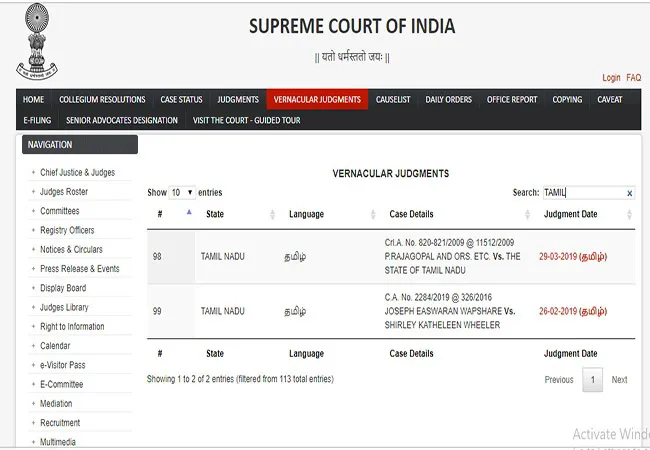Click the Previous pagination button
650x450 pixels.
tap(559, 380)
